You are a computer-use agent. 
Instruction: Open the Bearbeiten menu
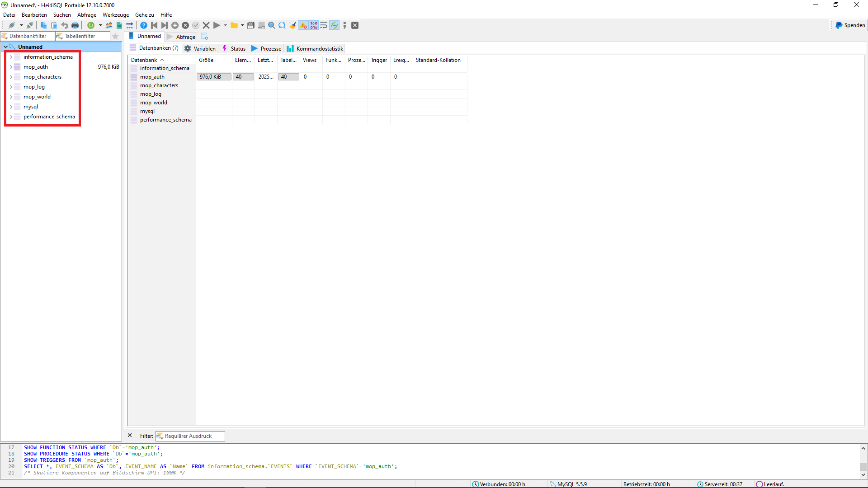pyautogui.click(x=34, y=15)
